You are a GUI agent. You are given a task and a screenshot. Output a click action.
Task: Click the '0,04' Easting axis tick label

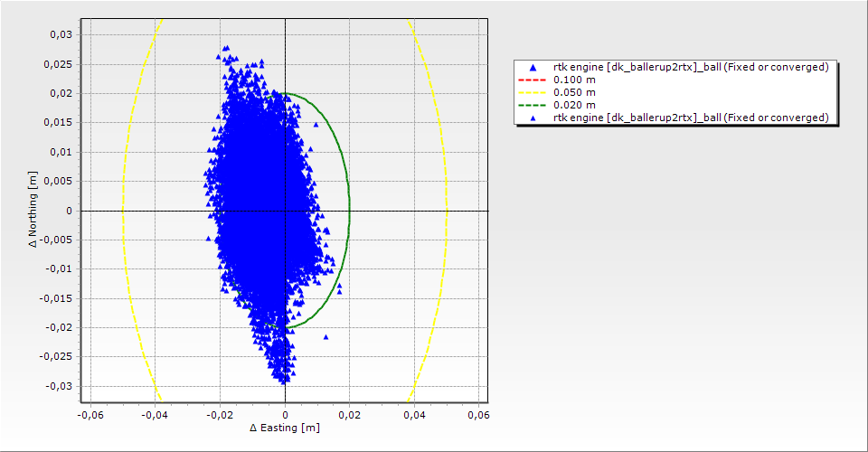click(x=415, y=415)
